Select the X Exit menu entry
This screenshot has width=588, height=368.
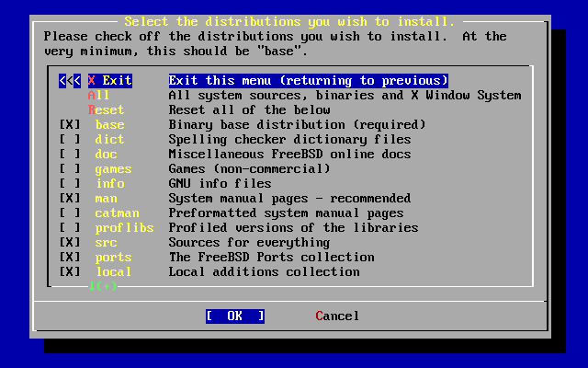tap(110, 81)
